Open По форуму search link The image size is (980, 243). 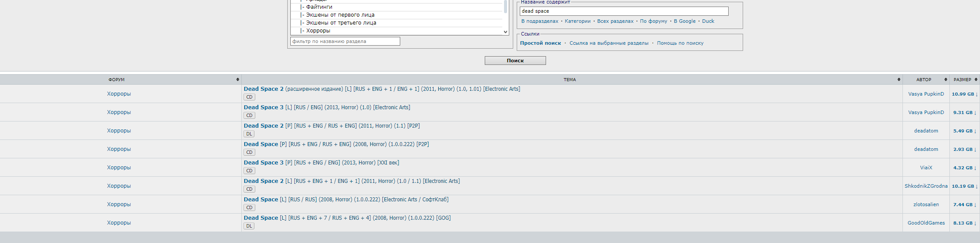(653, 21)
